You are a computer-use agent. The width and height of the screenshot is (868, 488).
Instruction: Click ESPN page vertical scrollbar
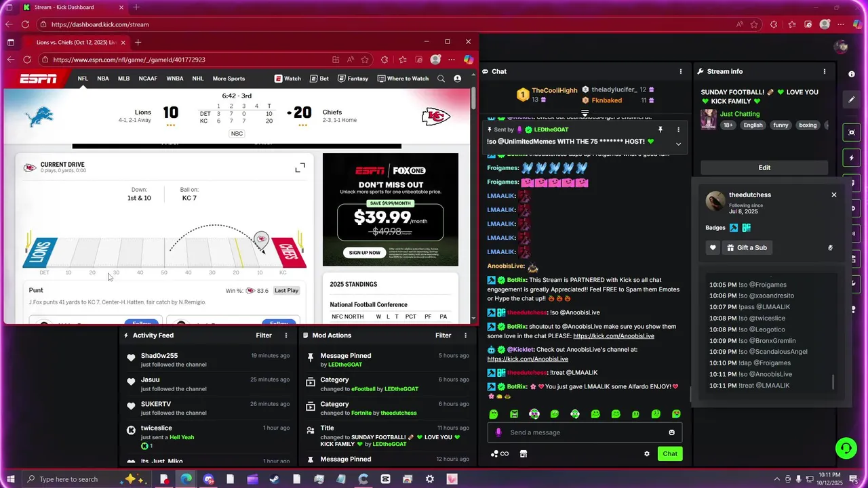pos(474,98)
